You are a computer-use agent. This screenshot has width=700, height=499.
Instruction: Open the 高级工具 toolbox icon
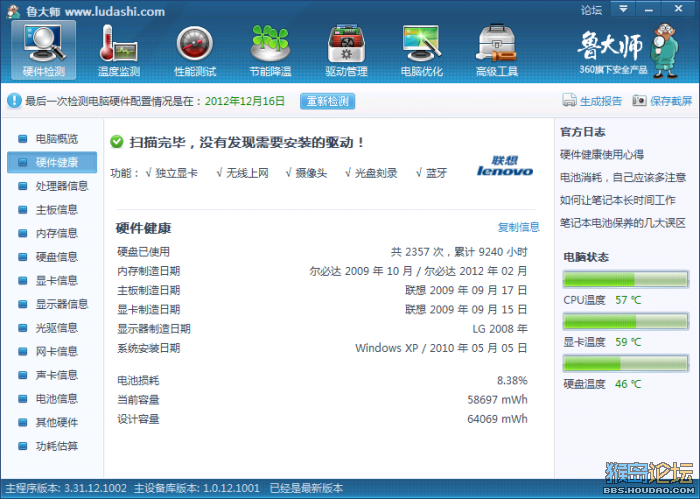[497, 50]
